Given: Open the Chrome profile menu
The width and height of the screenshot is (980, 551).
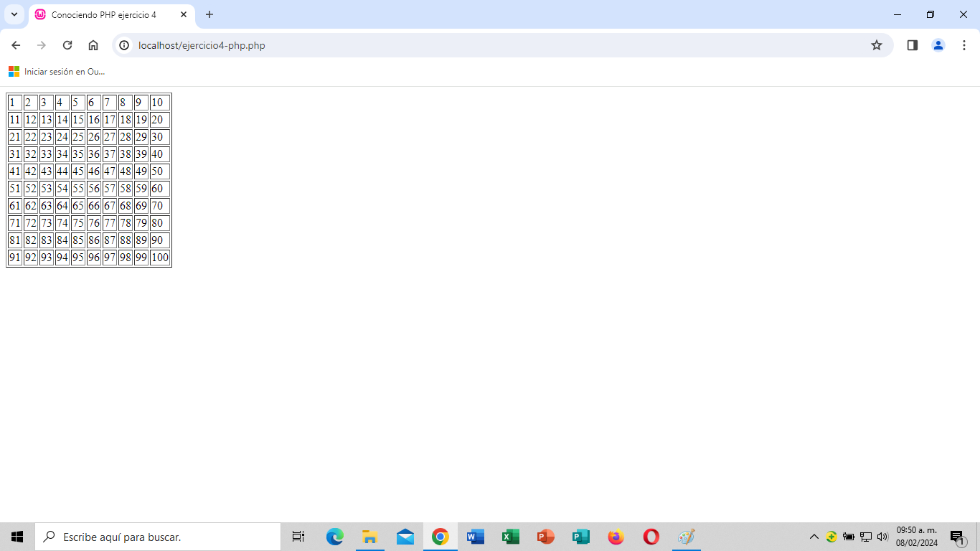Looking at the screenshot, I should (938, 45).
